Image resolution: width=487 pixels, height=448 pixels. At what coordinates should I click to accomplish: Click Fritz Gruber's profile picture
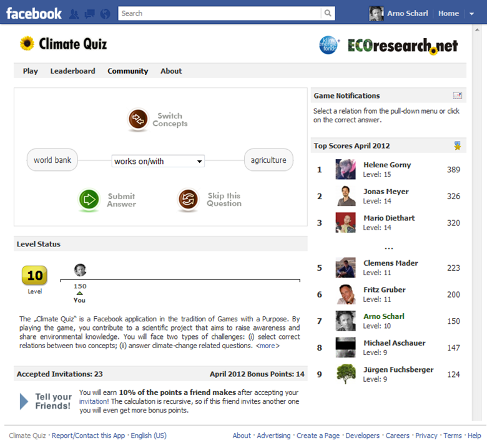tap(345, 294)
